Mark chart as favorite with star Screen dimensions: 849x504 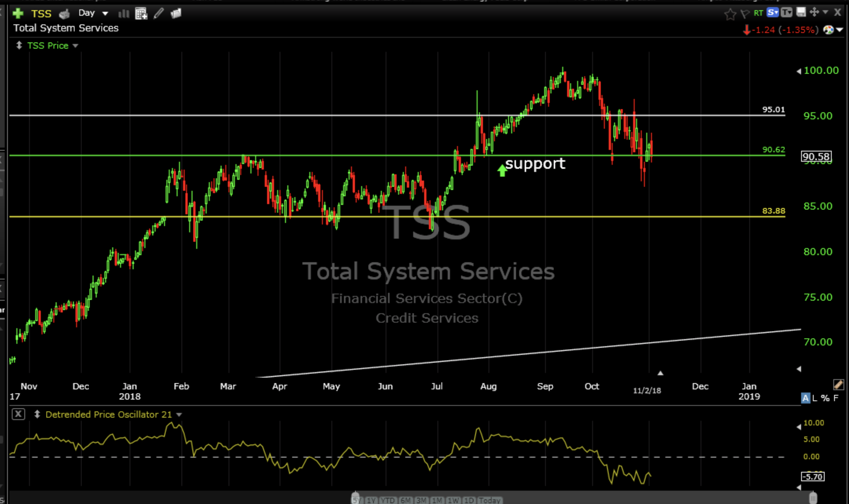pyautogui.click(x=730, y=15)
